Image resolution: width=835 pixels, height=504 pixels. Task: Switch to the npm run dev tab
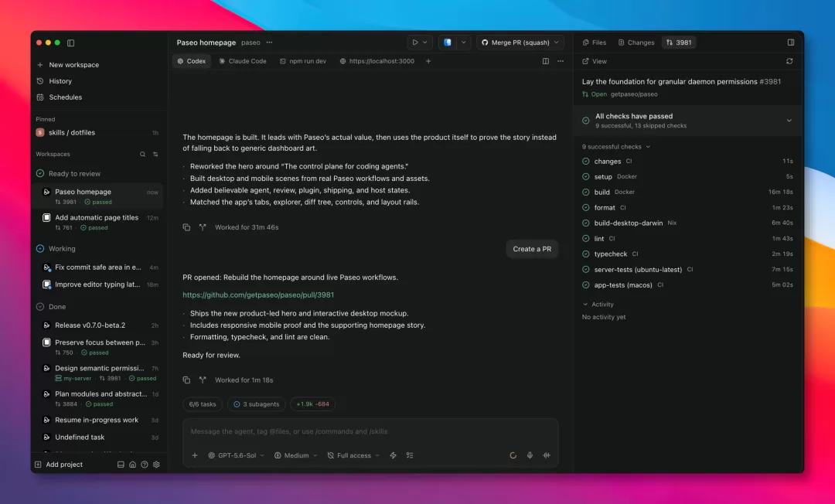[303, 61]
